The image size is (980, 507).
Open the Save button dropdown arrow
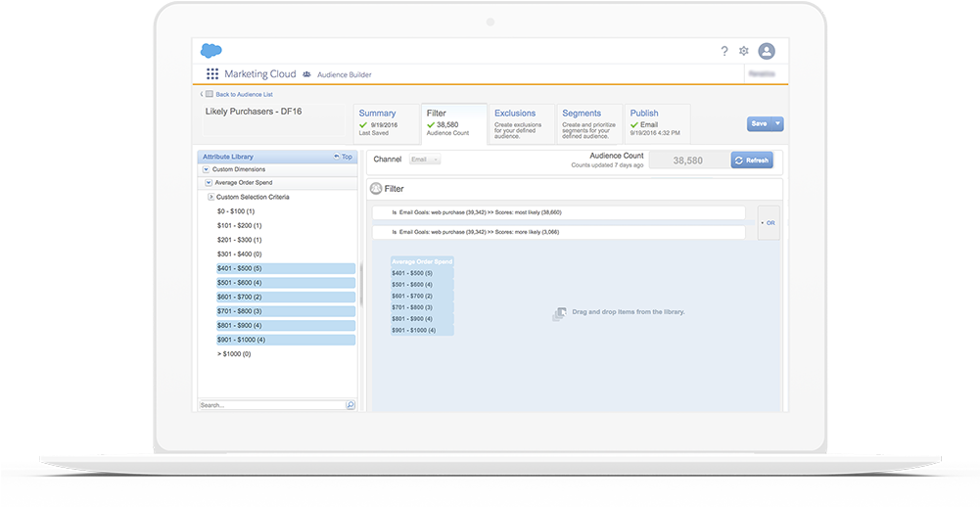(x=778, y=123)
